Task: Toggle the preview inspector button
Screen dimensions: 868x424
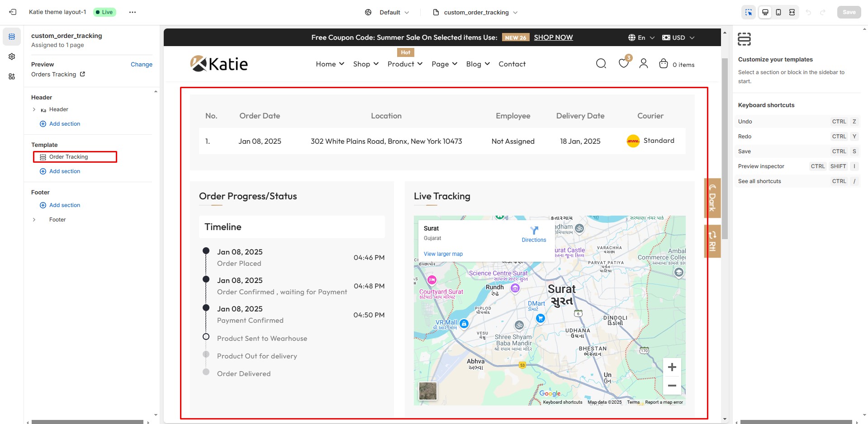Action: (x=749, y=12)
